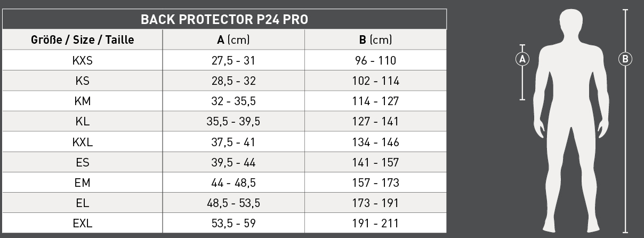Image resolution: width=644 pixels, height=238 pixels.
Task: Click the KXS size row label
Action: coord(82,60)
